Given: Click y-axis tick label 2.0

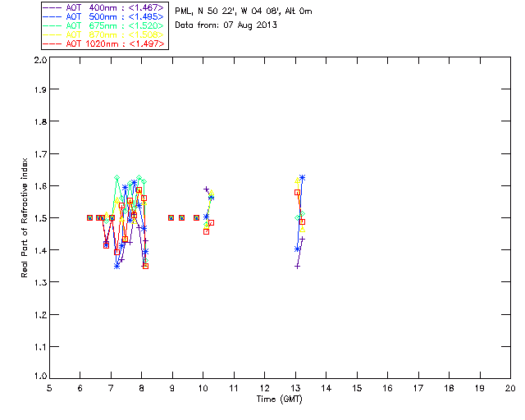Looking at the screenshot, I should [x=40, y=60].
